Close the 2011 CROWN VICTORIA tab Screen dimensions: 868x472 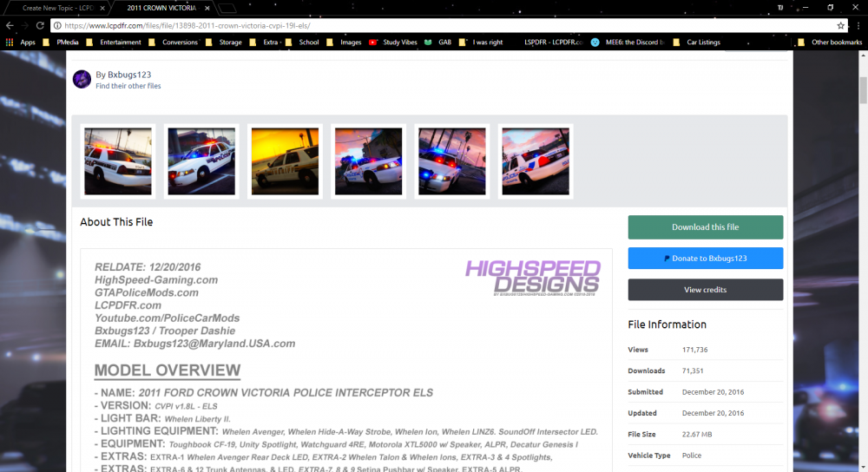click(207, 9)
